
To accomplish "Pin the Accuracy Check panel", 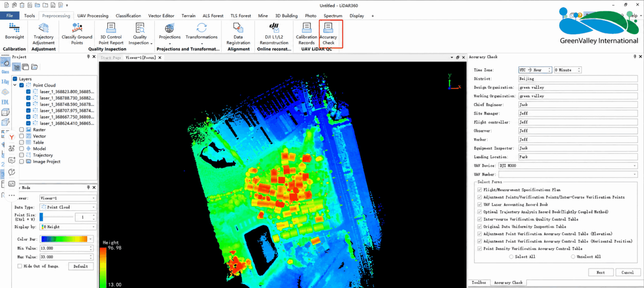I will pos(635,57).
